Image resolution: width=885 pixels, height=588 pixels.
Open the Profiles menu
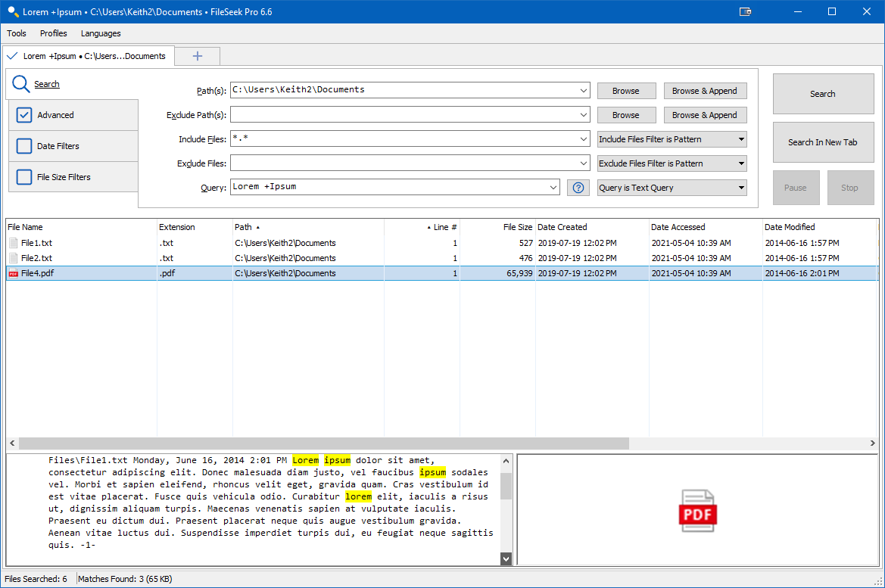click(x=54, y=33)
